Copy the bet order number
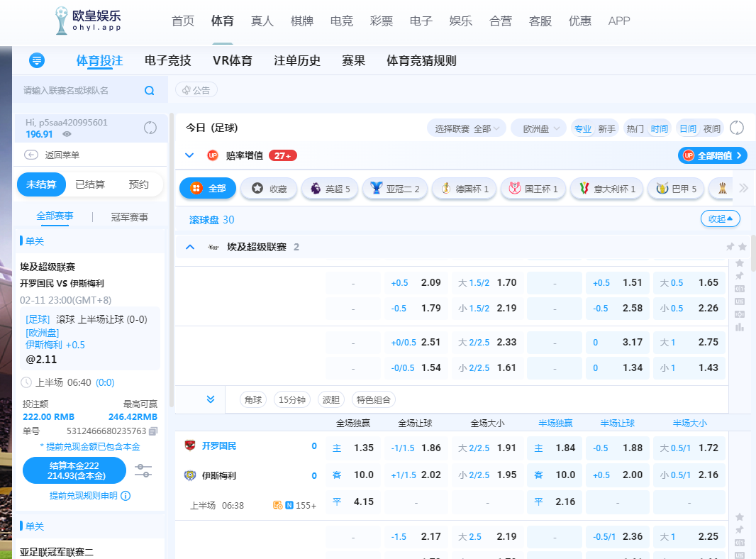 153,431
